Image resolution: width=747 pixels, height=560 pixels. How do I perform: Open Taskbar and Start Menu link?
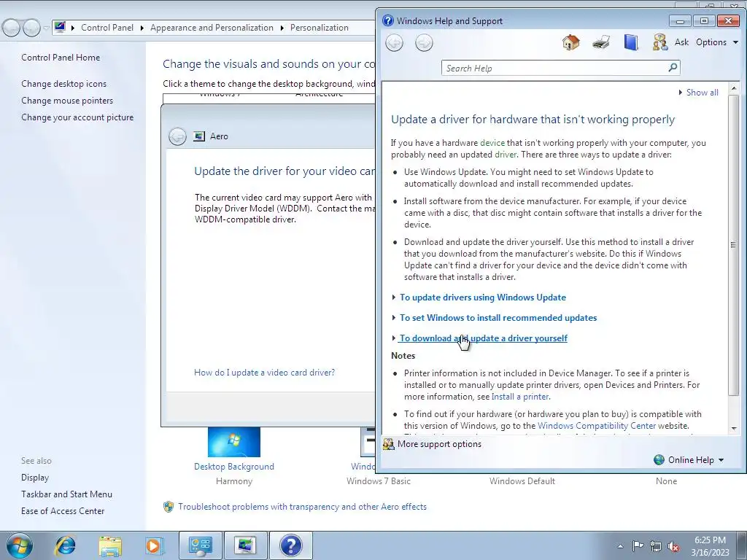[66, 494]
